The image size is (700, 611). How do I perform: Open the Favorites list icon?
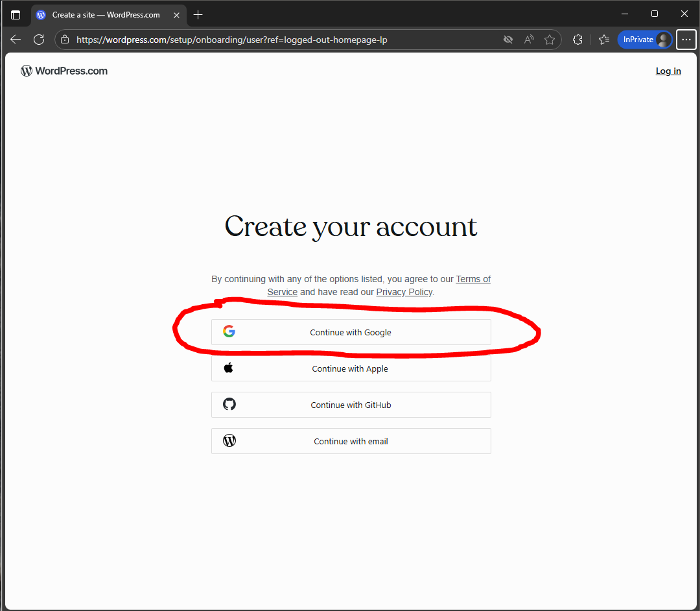(604, 40)
